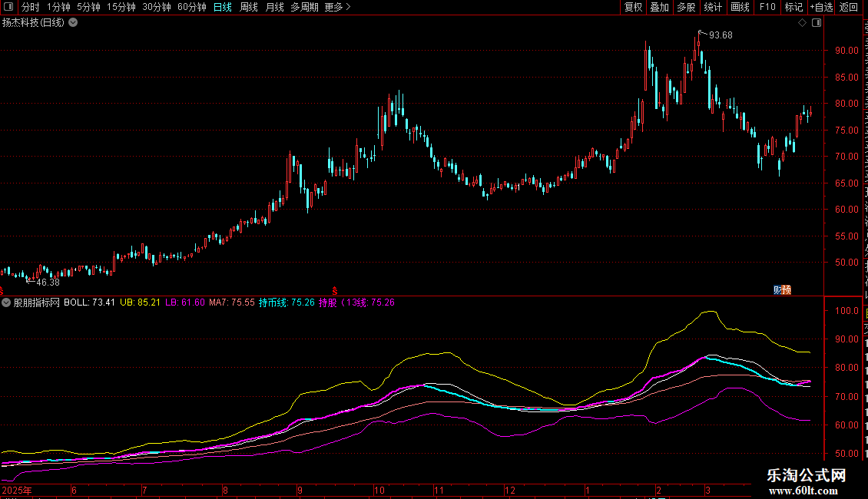Open the 复权 adjustment option

click(x=633, y=7)
